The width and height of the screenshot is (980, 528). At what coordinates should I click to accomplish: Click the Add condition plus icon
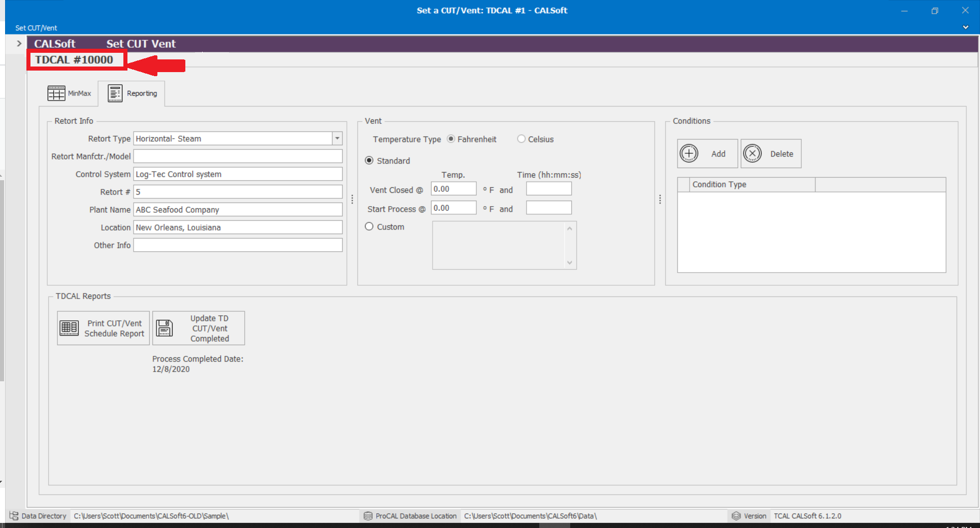(689, 153)
